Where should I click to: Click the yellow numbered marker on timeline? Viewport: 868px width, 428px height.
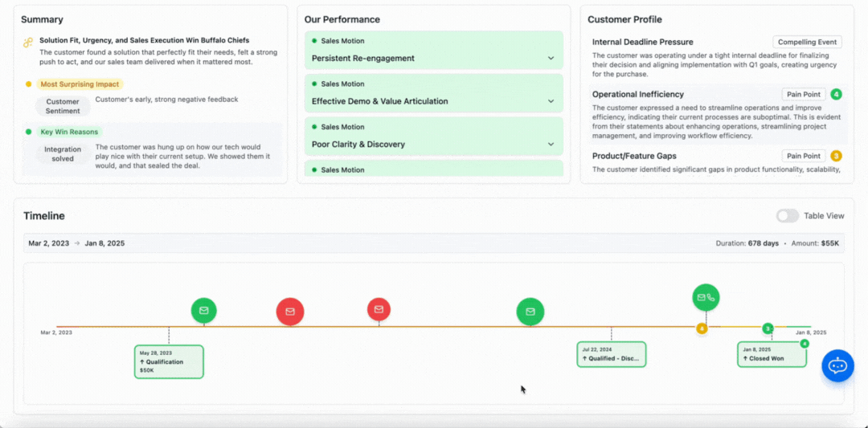pos(702,328)
